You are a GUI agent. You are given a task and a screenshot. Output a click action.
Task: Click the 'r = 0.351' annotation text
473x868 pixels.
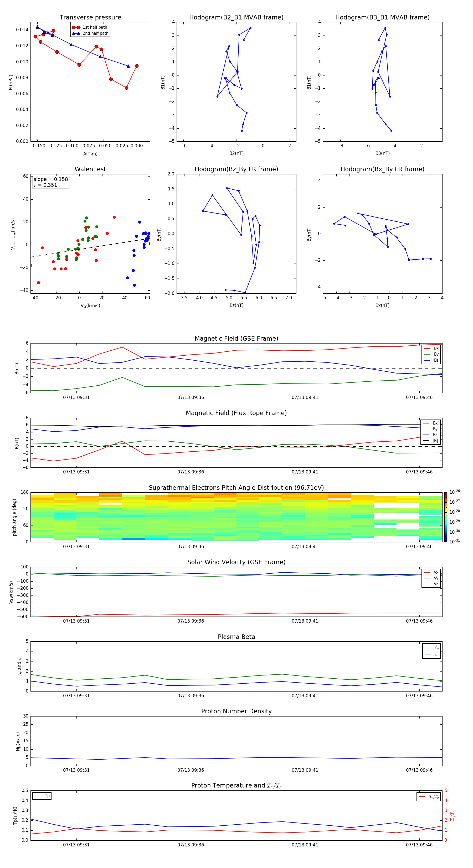click(x=45, y=185)
